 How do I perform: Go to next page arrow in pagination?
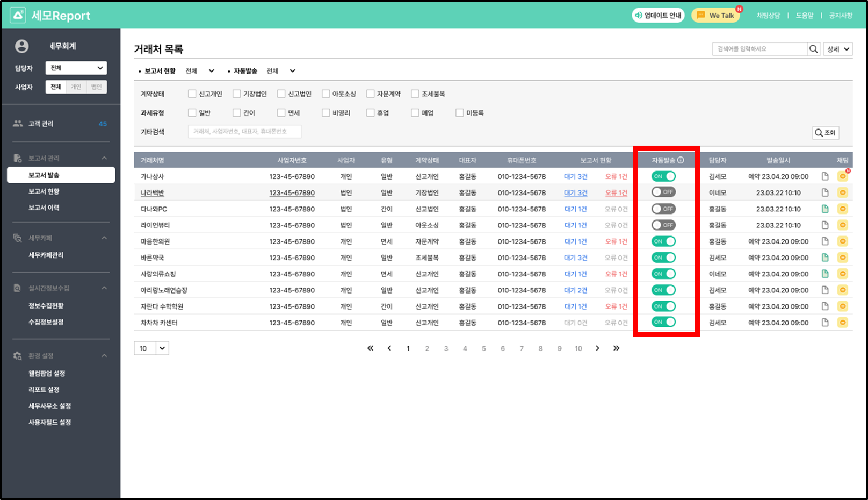coord(597,348)
